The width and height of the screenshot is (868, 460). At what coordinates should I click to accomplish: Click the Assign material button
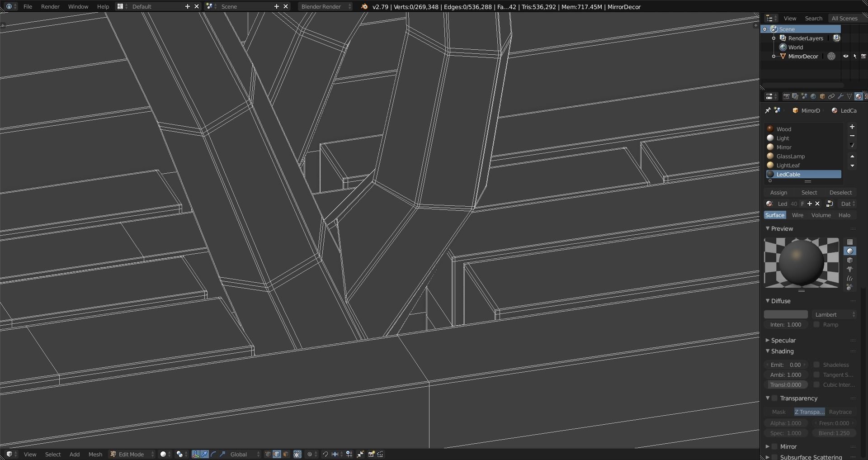(778, 192)
